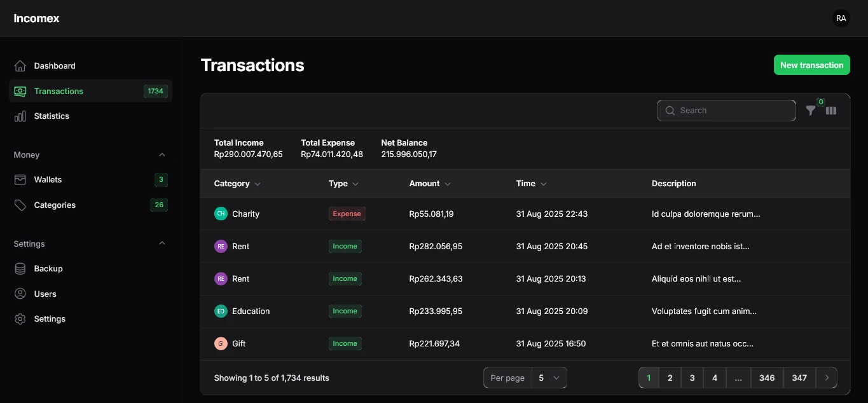Click description 'Id culpa doloremque rerum...'
Image resolution: width=868 pixels, height=403 pixels.
(706, 214)
